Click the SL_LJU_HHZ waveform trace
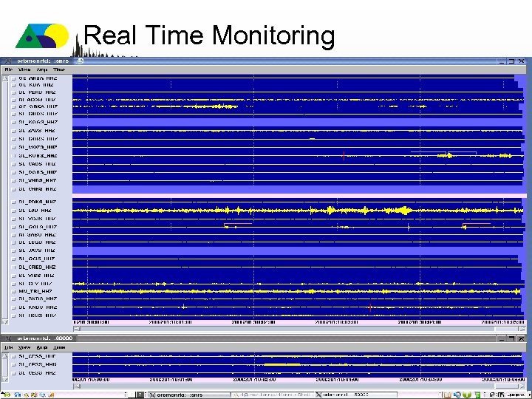This screenshot has height=399, width=532. click(298, 211)
